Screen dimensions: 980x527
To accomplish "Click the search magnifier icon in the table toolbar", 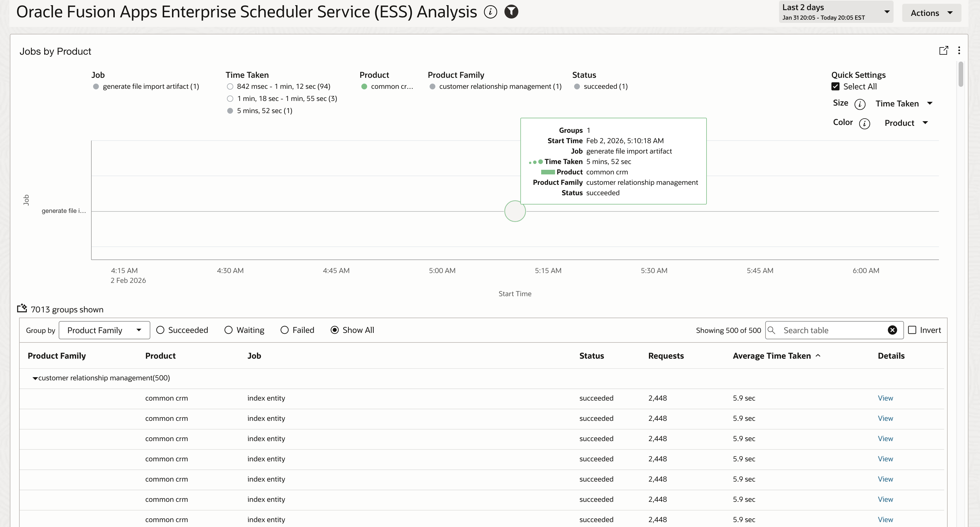I will point(772,330).
